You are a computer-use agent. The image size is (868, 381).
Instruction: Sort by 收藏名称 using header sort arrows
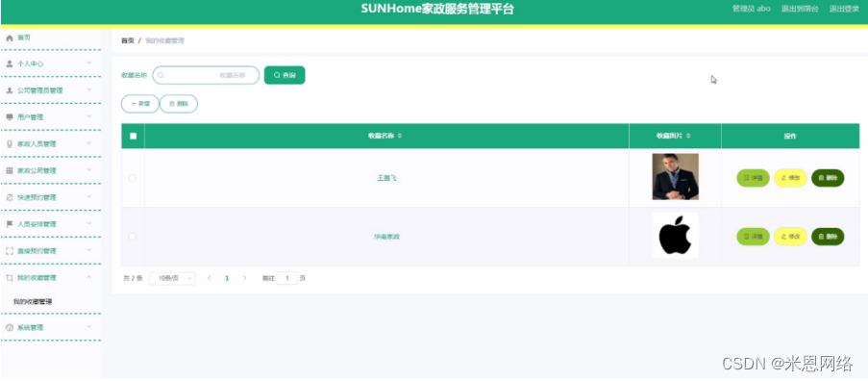tap(400, 136)
